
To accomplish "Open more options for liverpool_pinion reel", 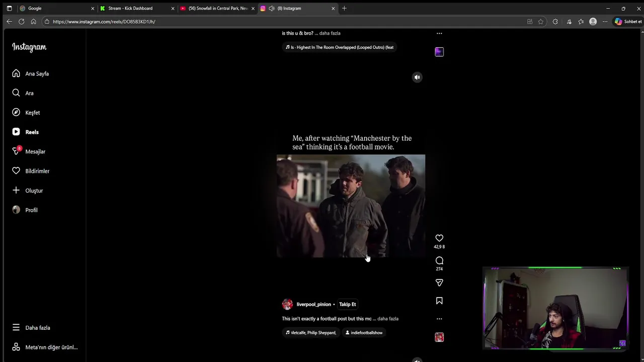I will [439, 319].
